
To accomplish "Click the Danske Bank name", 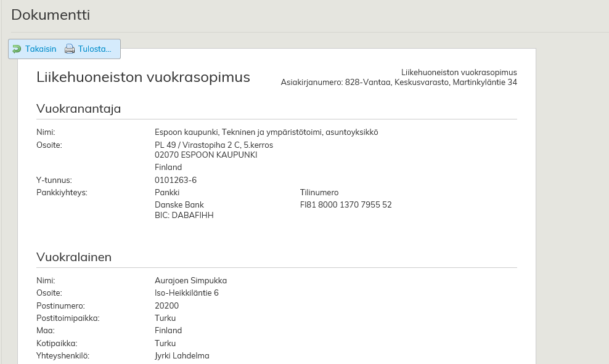I will coord(179,204).
